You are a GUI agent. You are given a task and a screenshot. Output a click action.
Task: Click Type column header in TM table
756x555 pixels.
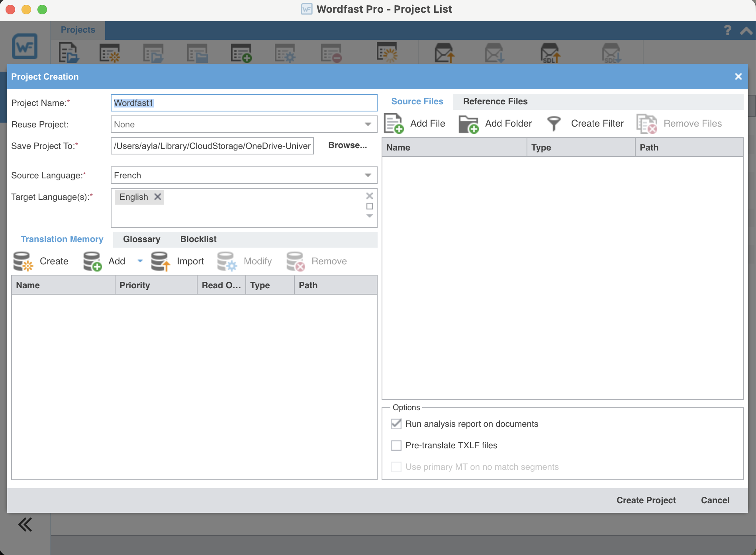click(270, 285)
